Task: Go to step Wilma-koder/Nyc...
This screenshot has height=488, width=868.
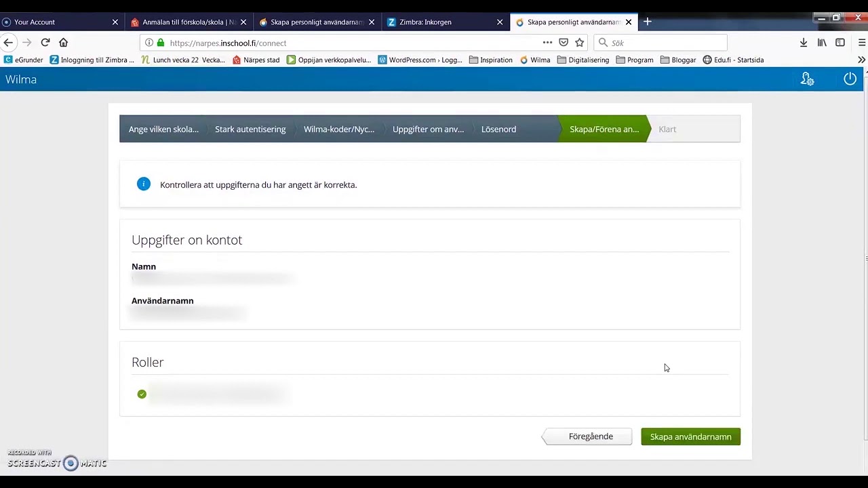Action: point(339,129)
